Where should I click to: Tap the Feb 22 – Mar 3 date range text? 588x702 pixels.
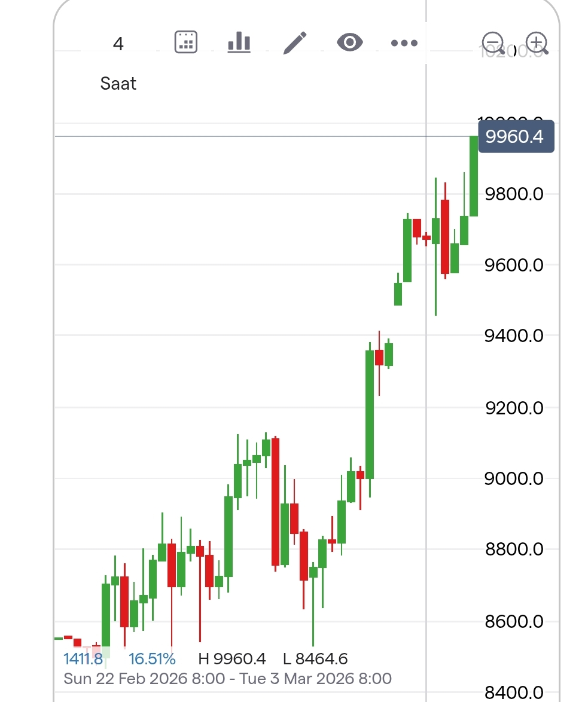click(227, 679)
